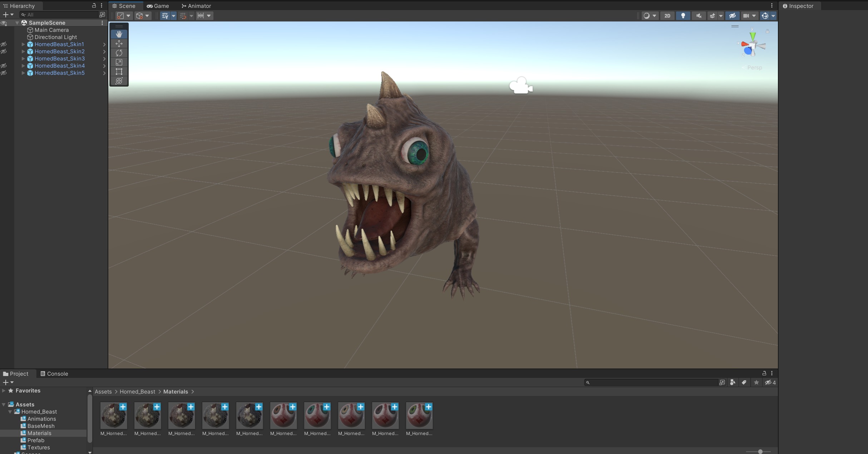This screenshot has height=454, width=868.
Task: Click the favorites star icon in Project toolbar
Action: coord(756,382)
